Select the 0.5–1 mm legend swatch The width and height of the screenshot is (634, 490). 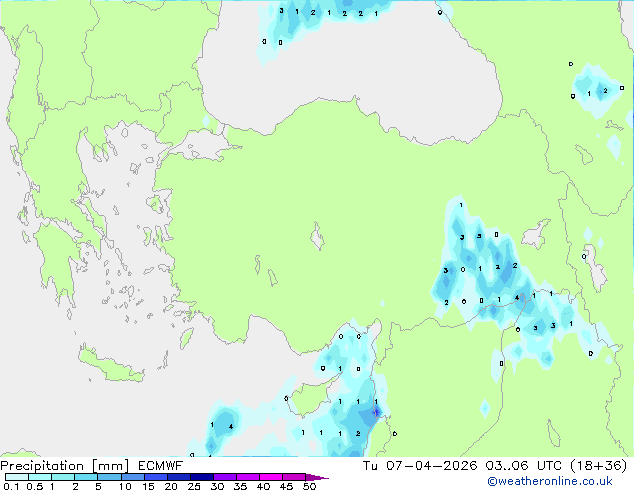(x=40, y=477)
